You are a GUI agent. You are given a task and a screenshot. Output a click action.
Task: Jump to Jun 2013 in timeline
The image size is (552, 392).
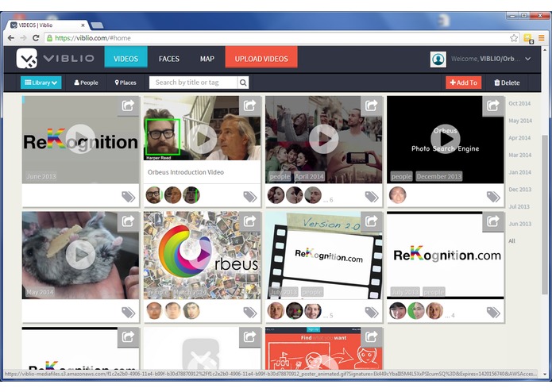point(520,224)
